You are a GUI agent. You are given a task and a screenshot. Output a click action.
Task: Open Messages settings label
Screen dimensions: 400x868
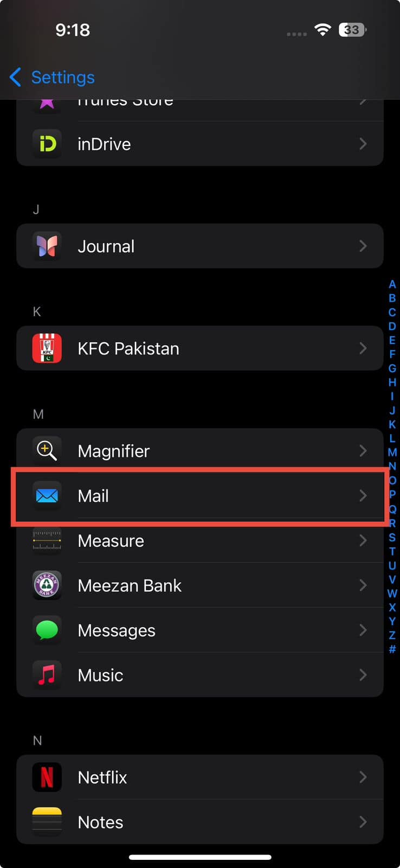117,630
